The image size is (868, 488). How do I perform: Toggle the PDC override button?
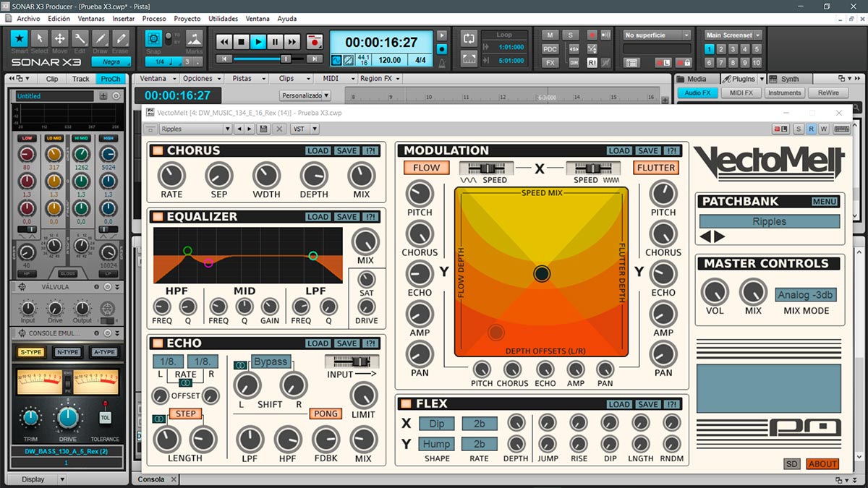(x=550, y=48)
